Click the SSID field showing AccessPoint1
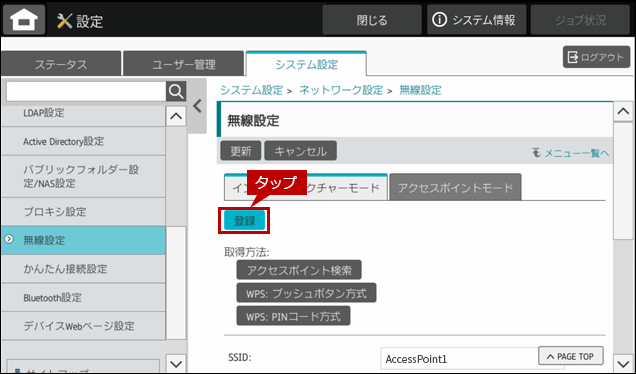 click(x=472, y=359)
